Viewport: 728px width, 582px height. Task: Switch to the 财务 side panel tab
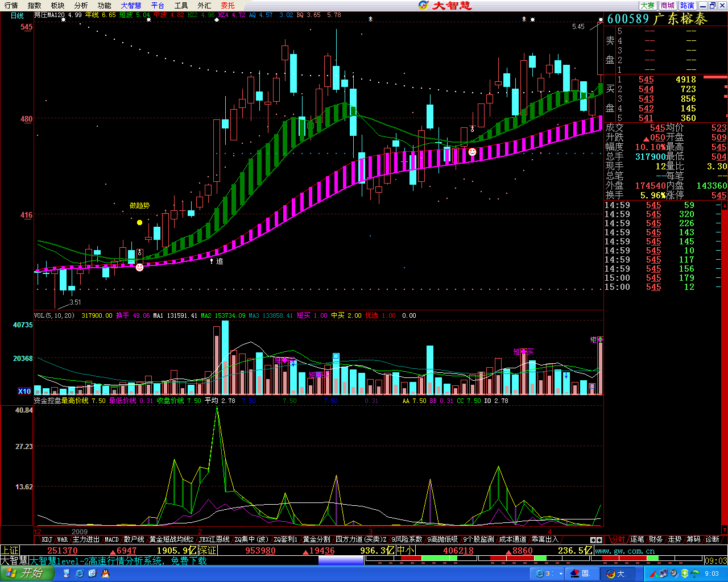656,539
